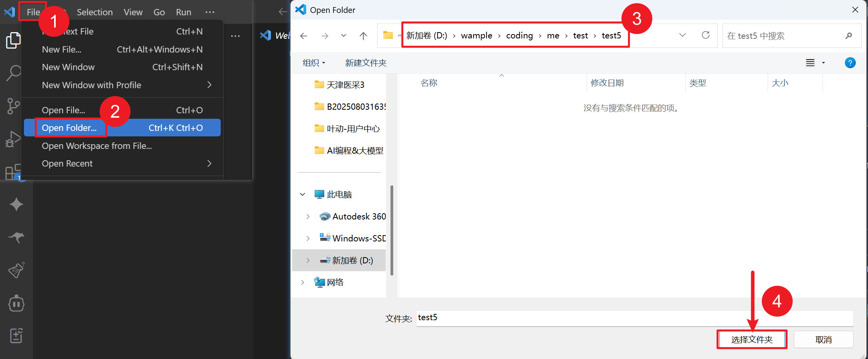Click the 文件夹 name input field
The height and width of the screenshot is (359, 868).
point(627,318)
